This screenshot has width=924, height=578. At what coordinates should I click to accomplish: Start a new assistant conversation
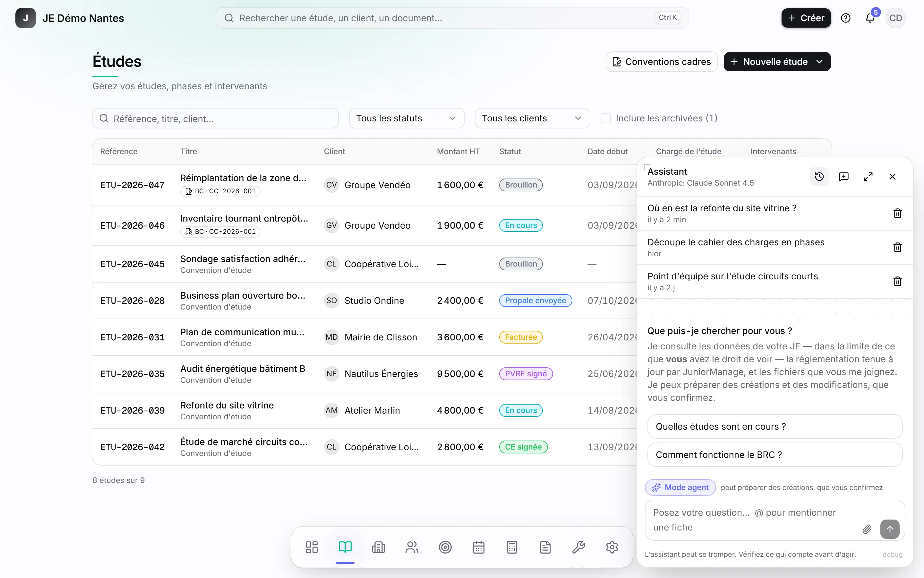844,177
